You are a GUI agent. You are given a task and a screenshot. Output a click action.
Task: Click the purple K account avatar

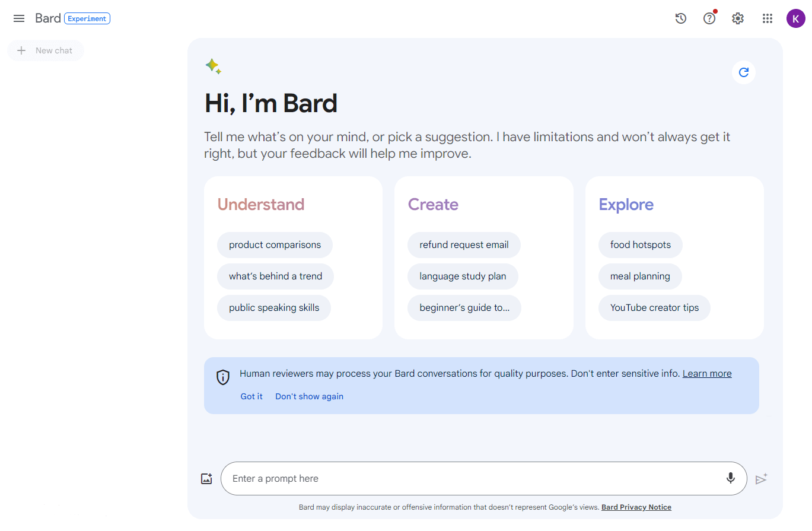[796, 18]
